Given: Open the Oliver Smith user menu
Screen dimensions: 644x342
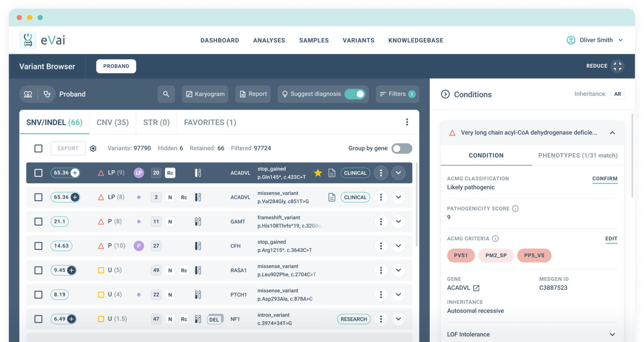Looking at the screenshot, I should [x=595, y=40].
